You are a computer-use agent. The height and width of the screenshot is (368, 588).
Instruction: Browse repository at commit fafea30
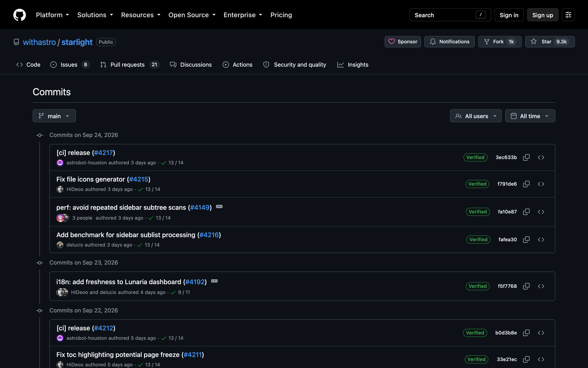541,240
